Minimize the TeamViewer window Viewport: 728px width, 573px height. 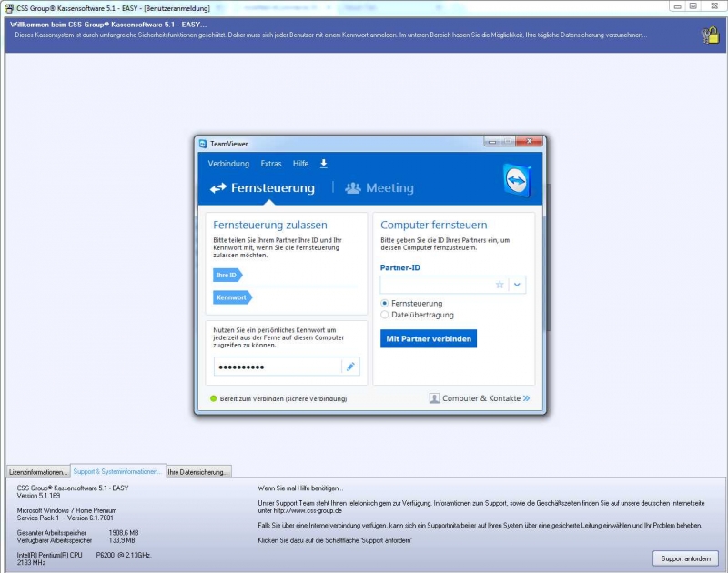tap(492, 141)
